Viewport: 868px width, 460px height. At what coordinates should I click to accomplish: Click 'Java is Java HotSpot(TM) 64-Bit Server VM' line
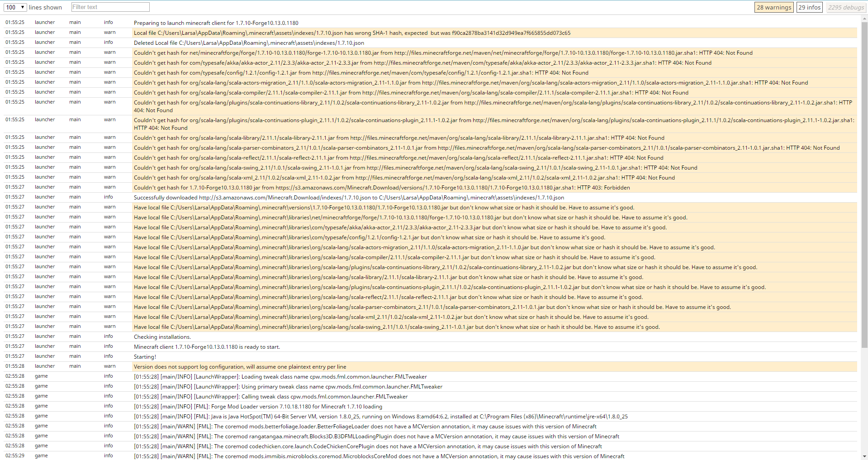pos(381,416)
